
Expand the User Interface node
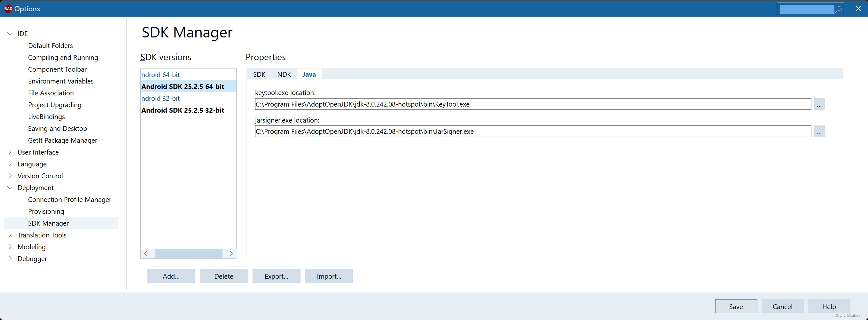(x=10, y=152)
